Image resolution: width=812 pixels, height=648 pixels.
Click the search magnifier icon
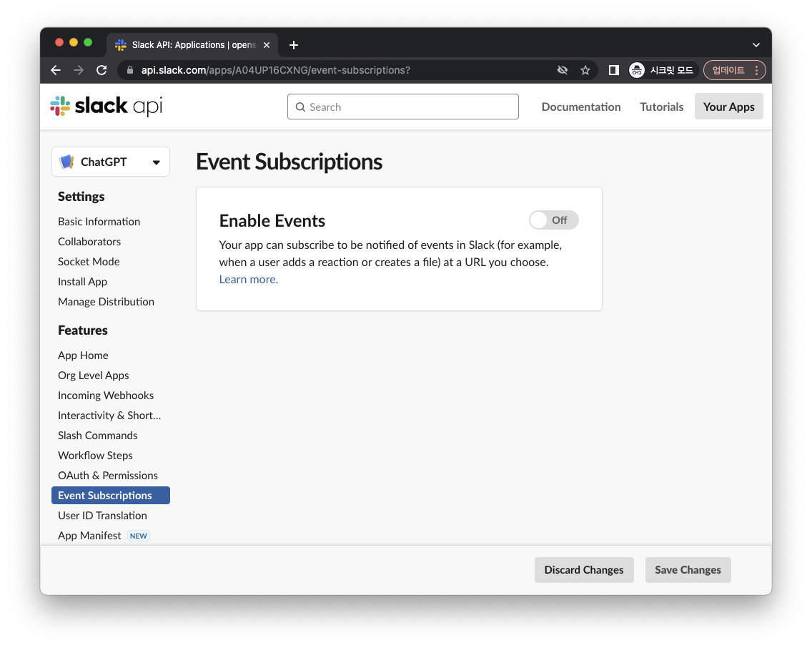300,107
